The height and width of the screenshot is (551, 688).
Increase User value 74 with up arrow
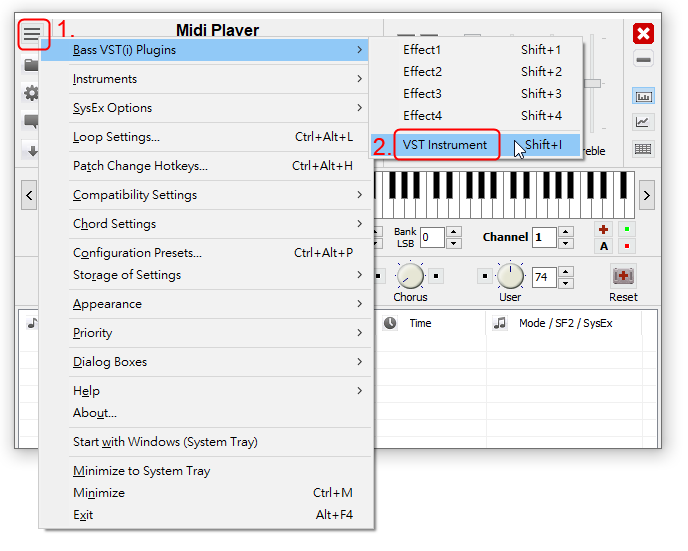tap(566, 272)
